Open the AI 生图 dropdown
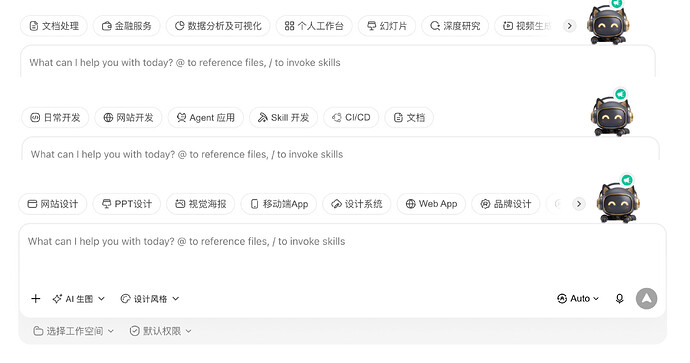690x363 pixels. [78, 299]
